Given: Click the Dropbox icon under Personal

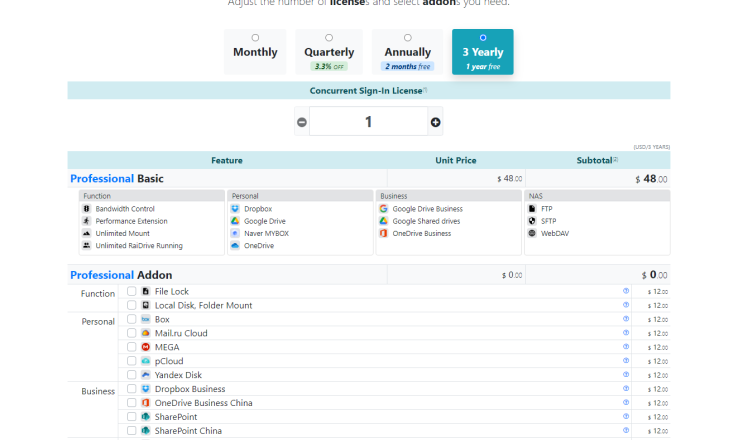Looking at the screenshot, I should click(x=235, y=208).
